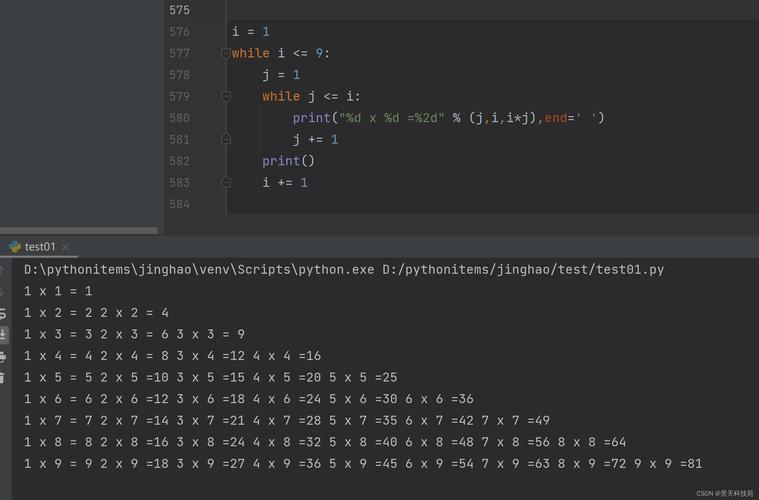This screenshot has width=759, height=500.
Task: Click line number 577 in gutter
Action: click(x=179, y=53)
